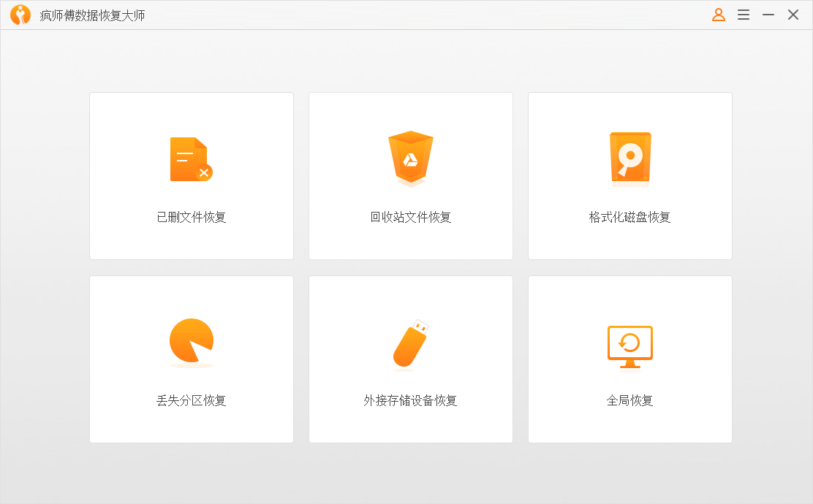
Task: Open the user account icon in title bar
Action: tap(718, 14)
